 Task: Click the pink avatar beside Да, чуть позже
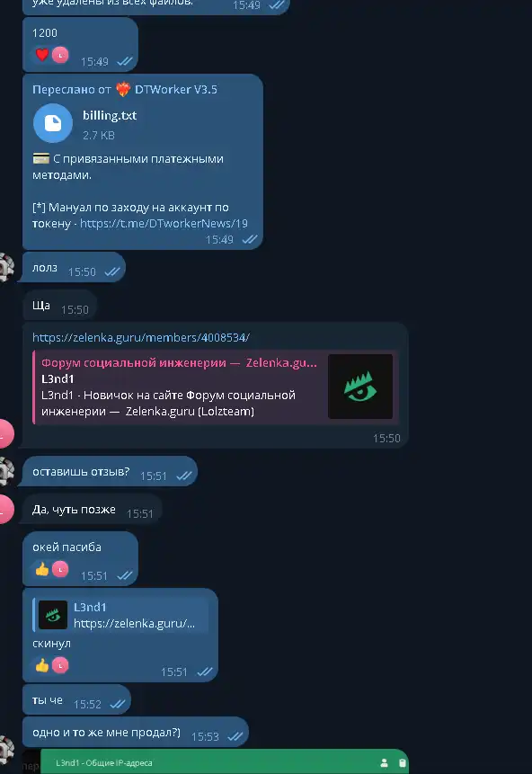4,509
